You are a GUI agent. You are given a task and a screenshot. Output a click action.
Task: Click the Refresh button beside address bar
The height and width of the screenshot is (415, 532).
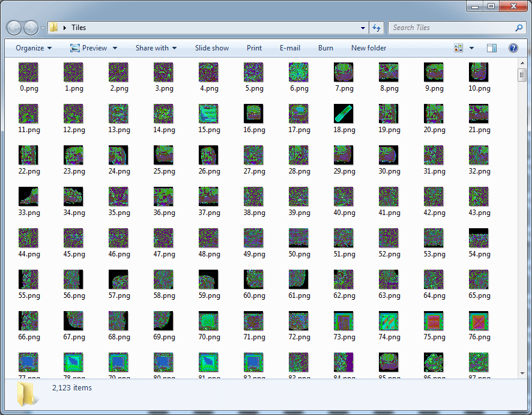coord(376,28)
